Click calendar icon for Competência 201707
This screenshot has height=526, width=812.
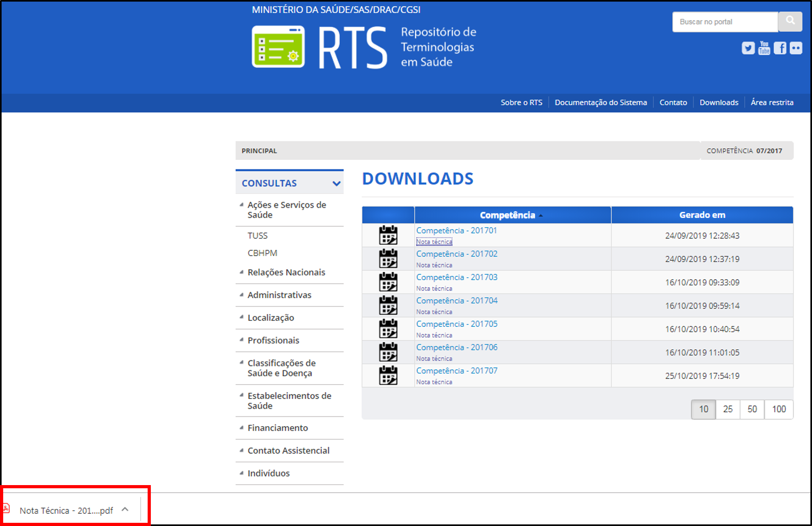click(x=388, y=376)
